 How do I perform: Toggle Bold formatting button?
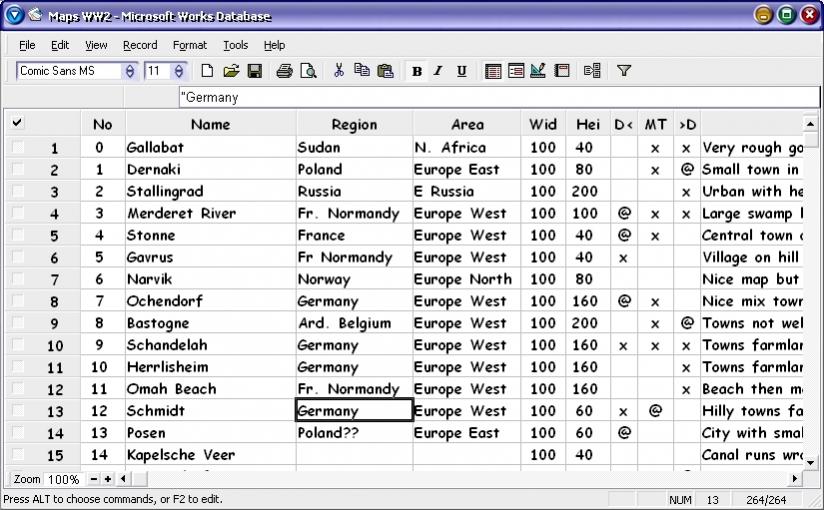coord(417,71)
